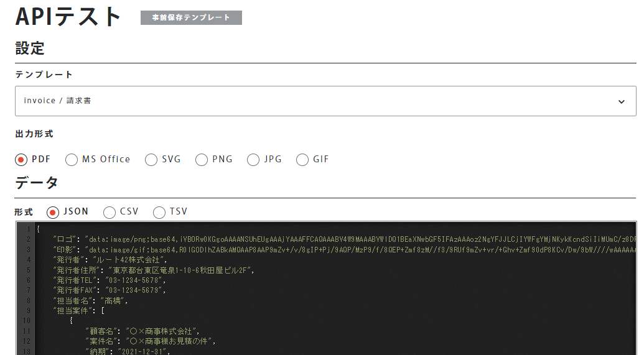The height and width of the screenshot is (355, 644).
Task: Click the 担当者名 line in code editor
Action: (x=93, y=301)
